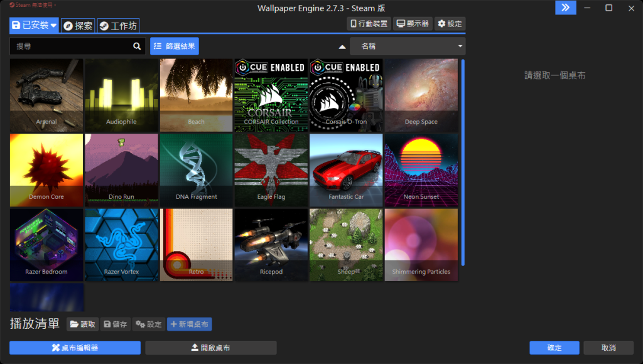The width and height of the screenshot is (643, 364).
Task: Select the Retro wallpaper
Action: point(197,245)
